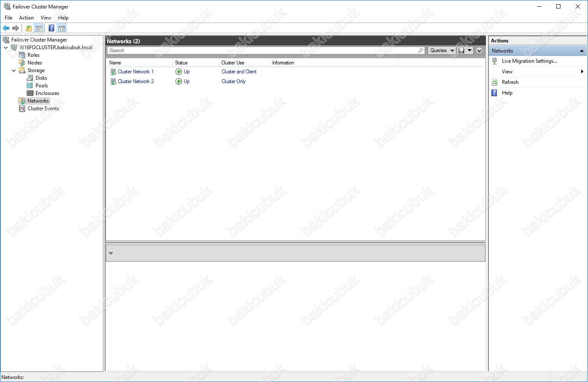This screenshot has height=382, width=588.
Task: Click the W16FOCLUSTER cluster icon in the tree
Action: [x=14, y=47]
